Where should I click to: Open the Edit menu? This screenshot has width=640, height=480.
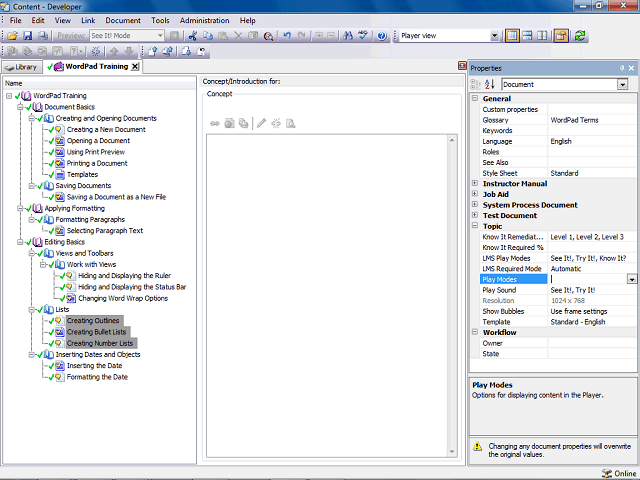pyautogui.click(x=38, y=20)
